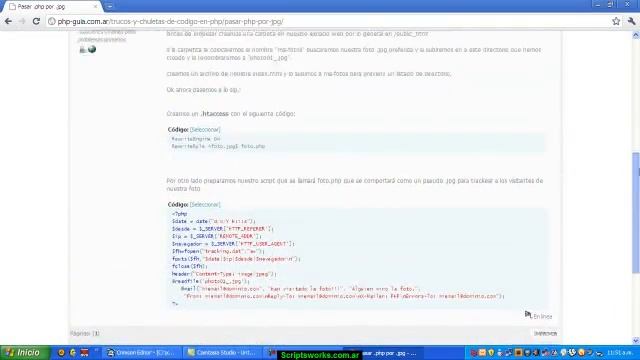Click the author's profile icon beside globe
The width and height of the screenshot is (640, 360).
(83, 50)
